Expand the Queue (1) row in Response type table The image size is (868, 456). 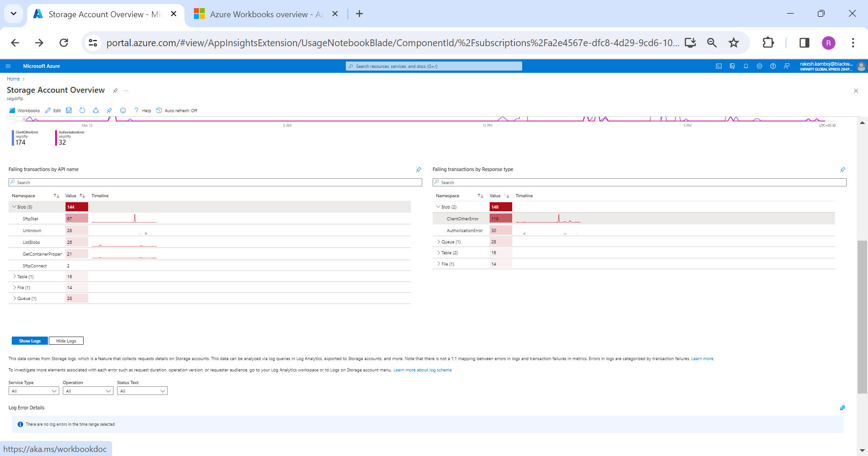pyautogui.click(x=438, y=242)
